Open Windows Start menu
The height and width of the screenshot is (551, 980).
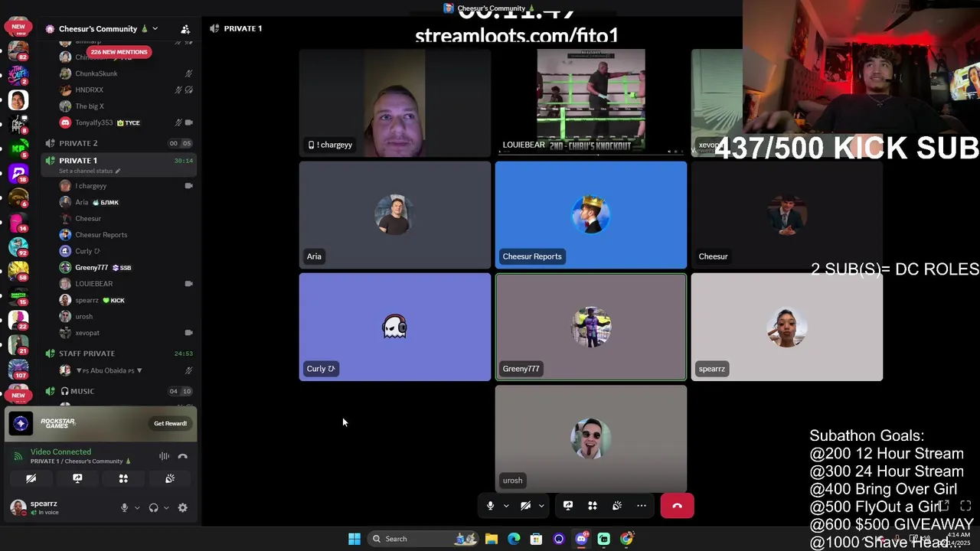click(354, 539)
